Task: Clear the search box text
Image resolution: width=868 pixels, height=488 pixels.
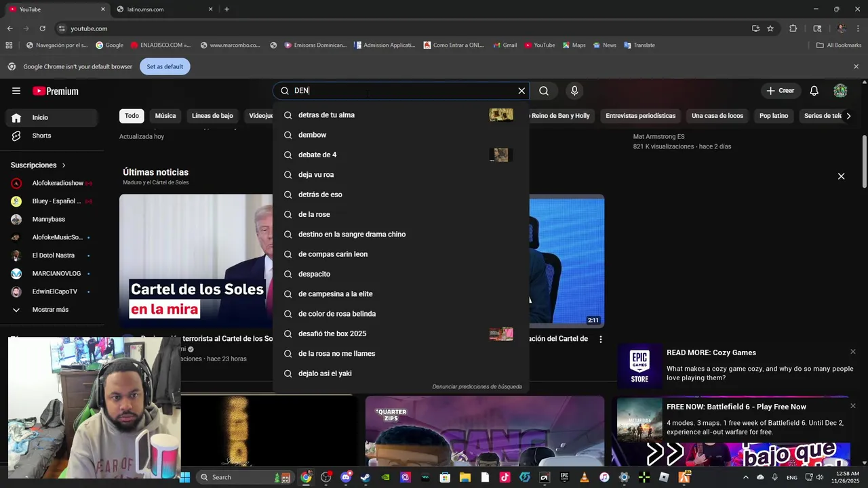Action: (x=521, y=91)
